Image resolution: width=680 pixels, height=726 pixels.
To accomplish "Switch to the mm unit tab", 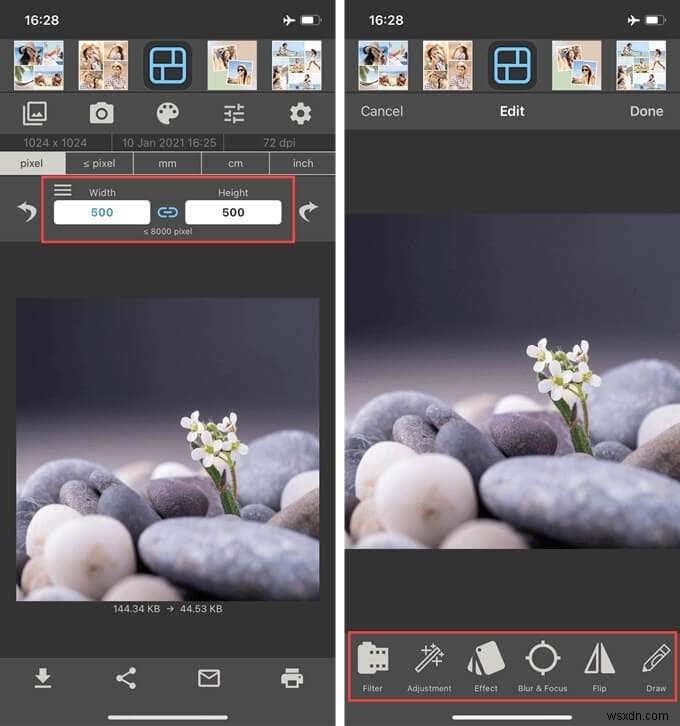I will [x=167, y=163].
